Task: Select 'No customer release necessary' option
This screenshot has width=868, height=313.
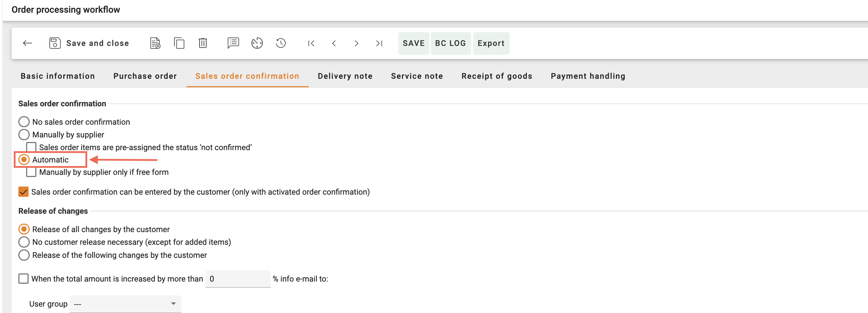Action: point(24,242)
